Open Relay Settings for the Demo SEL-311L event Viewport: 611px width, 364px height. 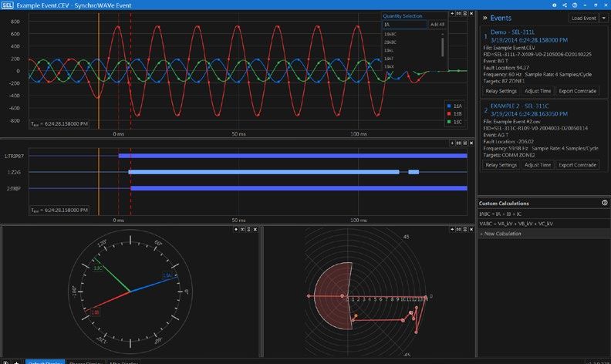(x=501, y=91)
